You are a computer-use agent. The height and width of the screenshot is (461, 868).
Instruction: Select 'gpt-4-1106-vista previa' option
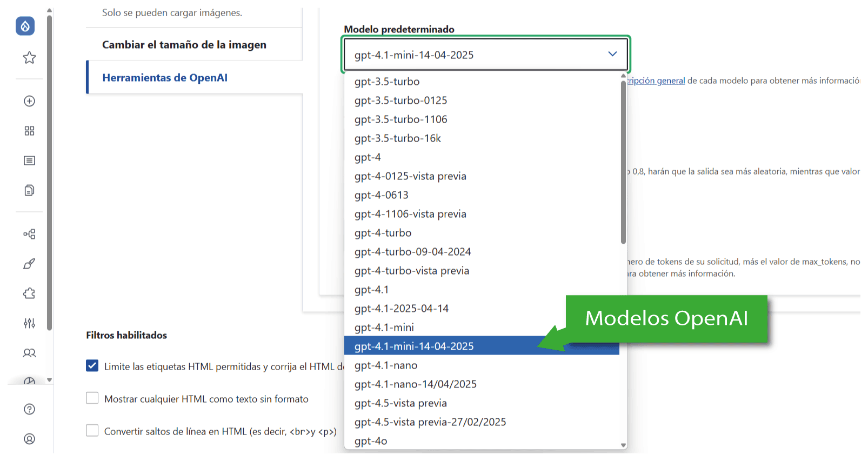(482, 214)
